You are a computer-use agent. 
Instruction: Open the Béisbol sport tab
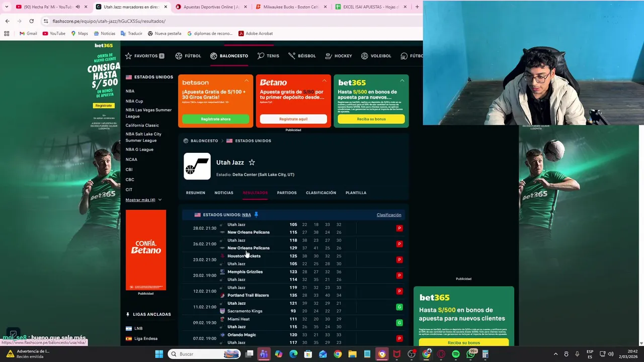[302, 56]
